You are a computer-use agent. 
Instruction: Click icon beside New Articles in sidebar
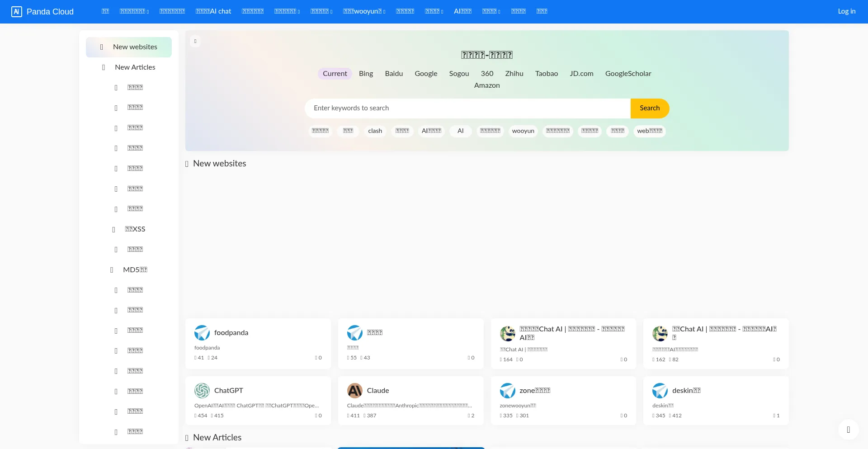pos(104,67)
